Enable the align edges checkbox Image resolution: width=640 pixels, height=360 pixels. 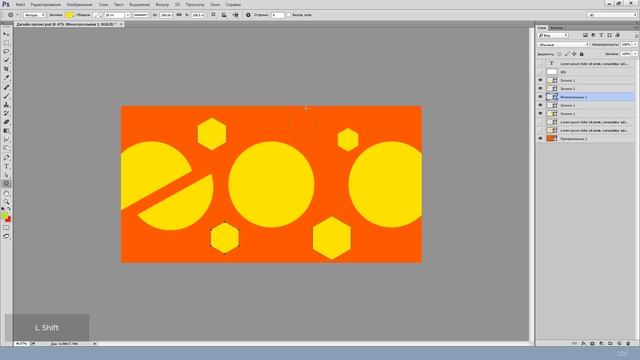coord(289,15)
